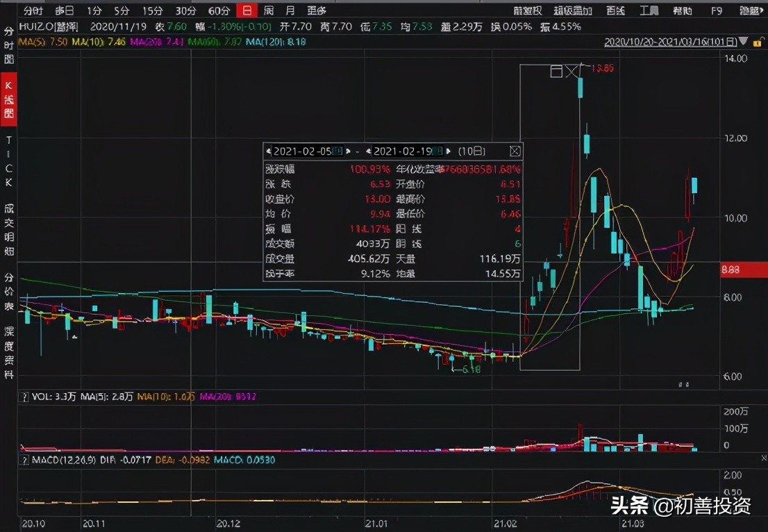This screenshot has width=768, height=532.
Task: Click the help icon beside MACD indicator
Action: pos(25,460)
